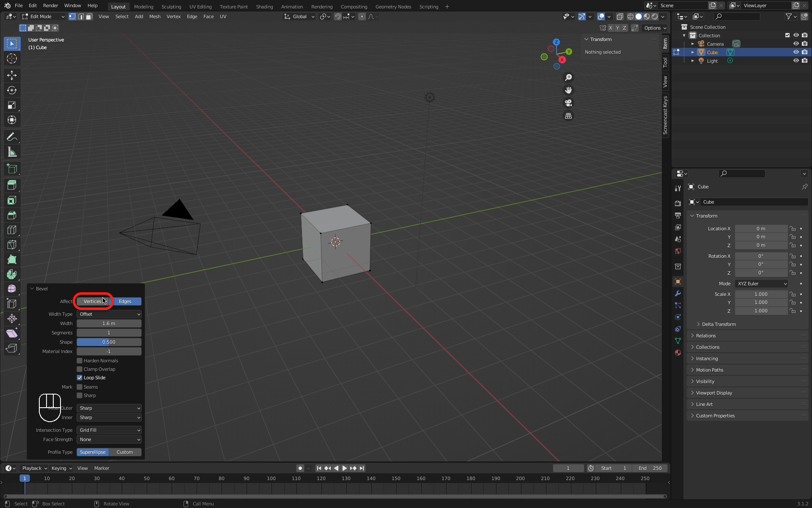812x508 pixels.
Task: Select the Measure tool
Action: coord(12,152)
